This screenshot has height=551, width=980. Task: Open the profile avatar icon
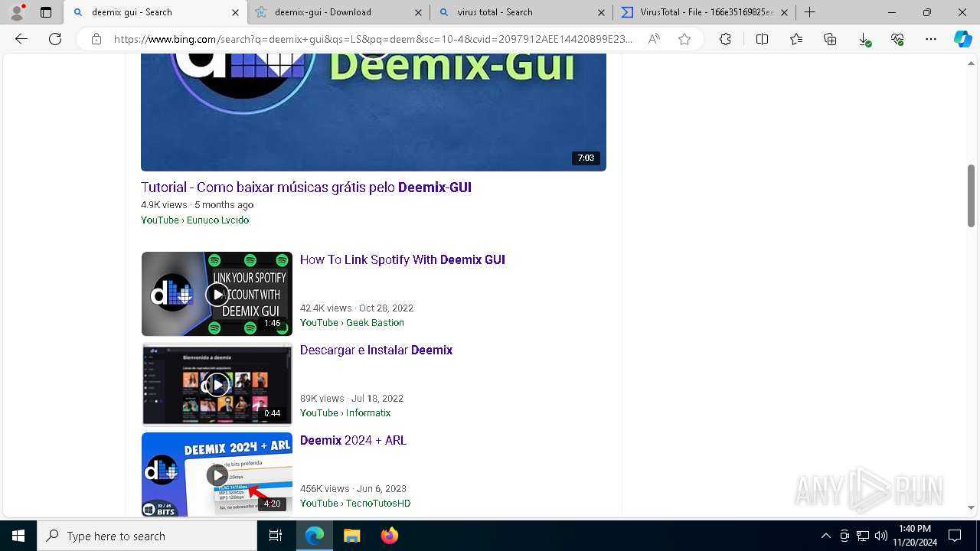pos(17,12)
